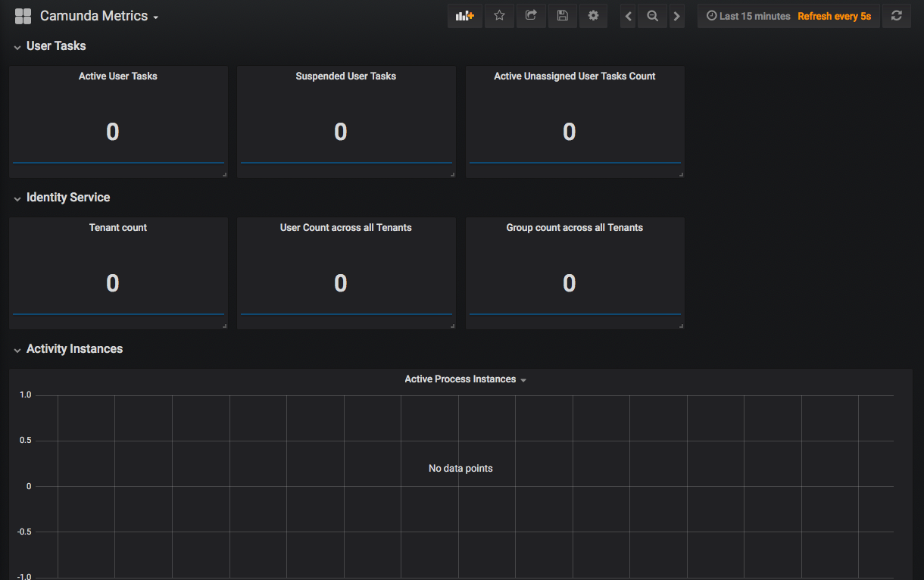This screenshot has width=924, height=580.
Task: Click the Tenant count value 0
Action: tap(113, 283)
